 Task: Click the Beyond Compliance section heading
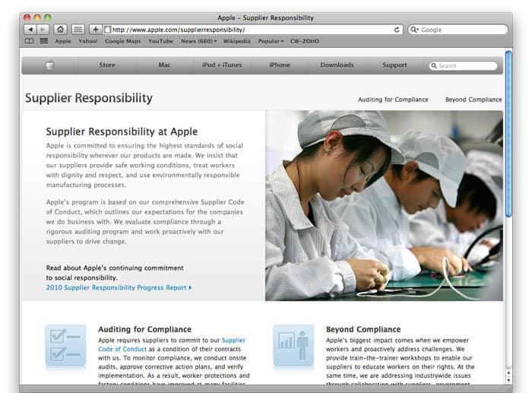click(x=363, y=329)
